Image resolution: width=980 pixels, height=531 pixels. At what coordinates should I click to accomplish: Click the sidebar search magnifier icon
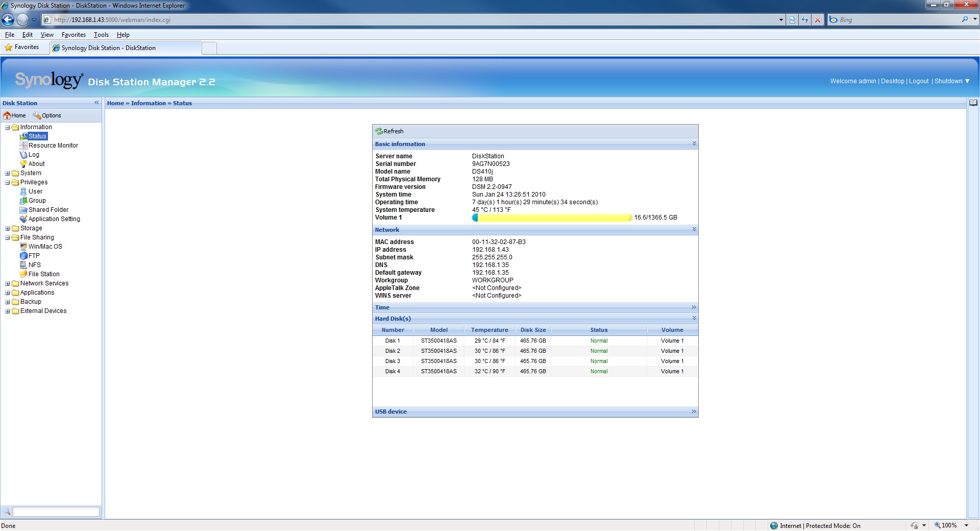pyautogui.click(x=7, y=512)
